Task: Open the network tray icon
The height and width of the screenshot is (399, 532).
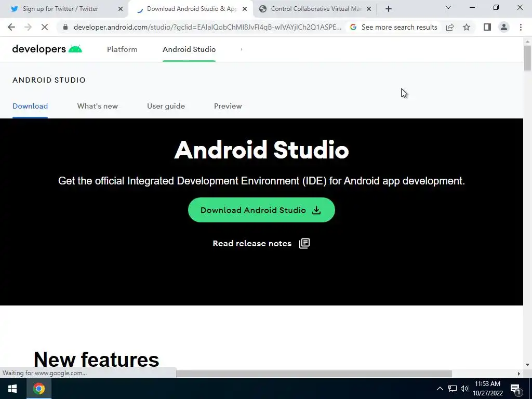Action: (x=453, y=389)
